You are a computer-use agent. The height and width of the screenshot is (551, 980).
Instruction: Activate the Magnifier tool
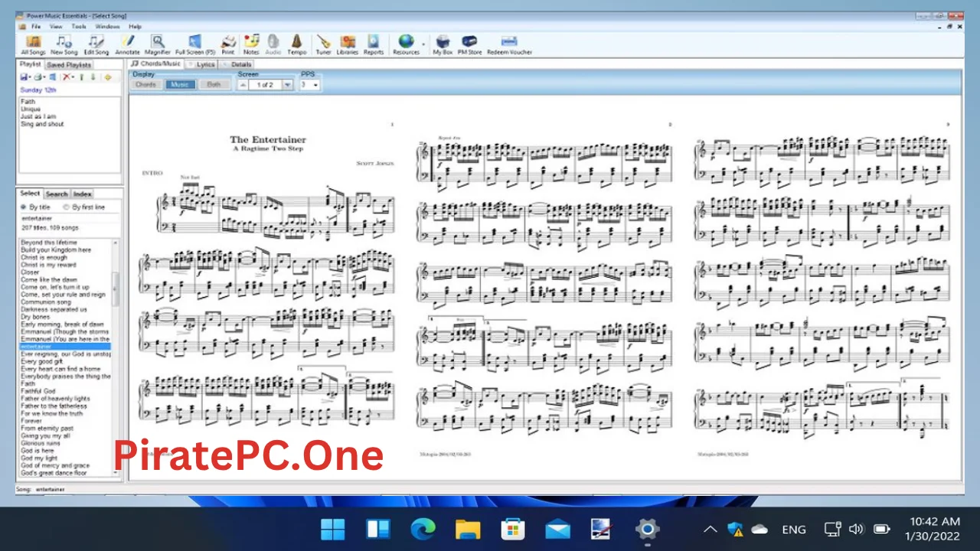tap(158, 44)
